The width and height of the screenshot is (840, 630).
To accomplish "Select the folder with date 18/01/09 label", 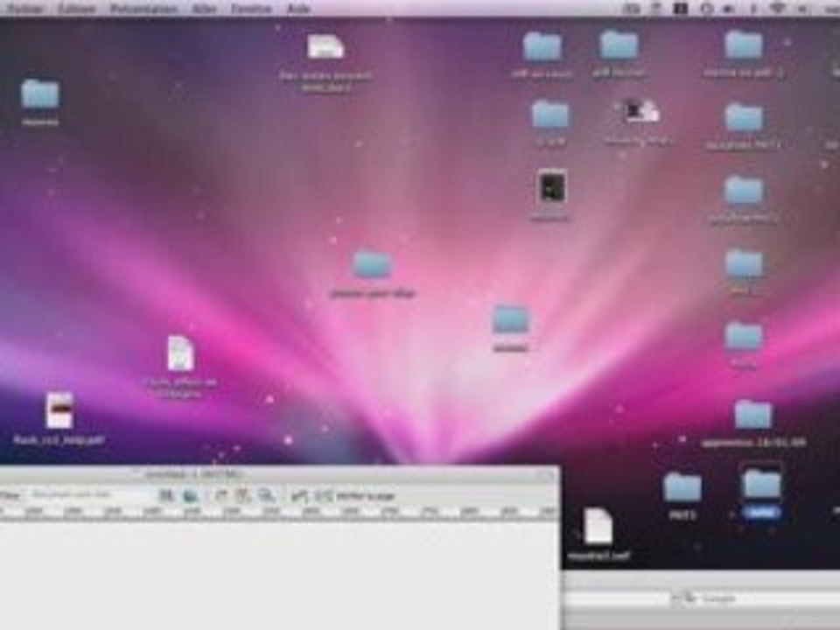I will [752, 415].
